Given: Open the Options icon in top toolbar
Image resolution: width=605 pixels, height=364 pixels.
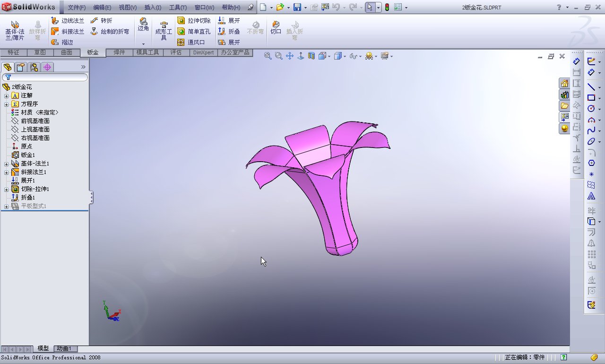Looking at the screenshot, I should (398, 7).
